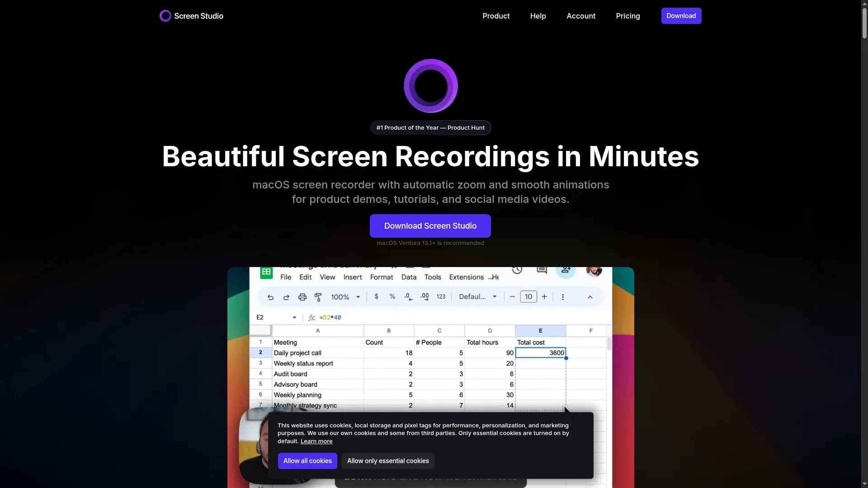Click the font size 10 field
The width and height of the screenshot is (868, 488).
coord(528,296)
